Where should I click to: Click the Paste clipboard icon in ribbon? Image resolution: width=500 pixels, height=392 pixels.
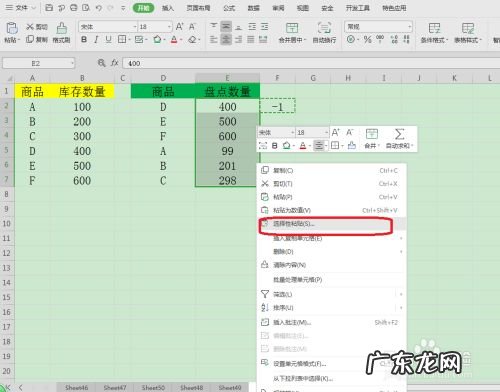pos(12,28)
